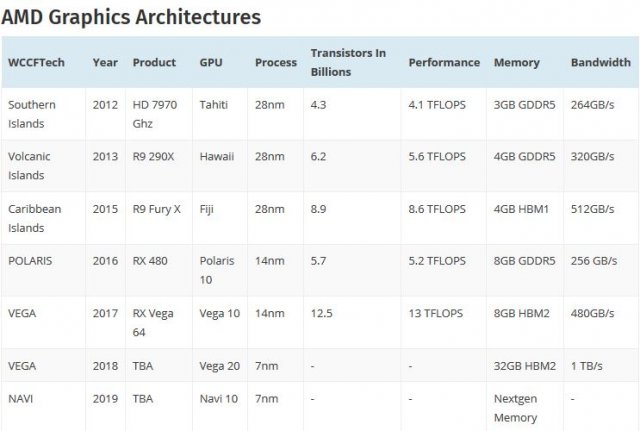Click the Performance column header

click(x=444, y=62)
